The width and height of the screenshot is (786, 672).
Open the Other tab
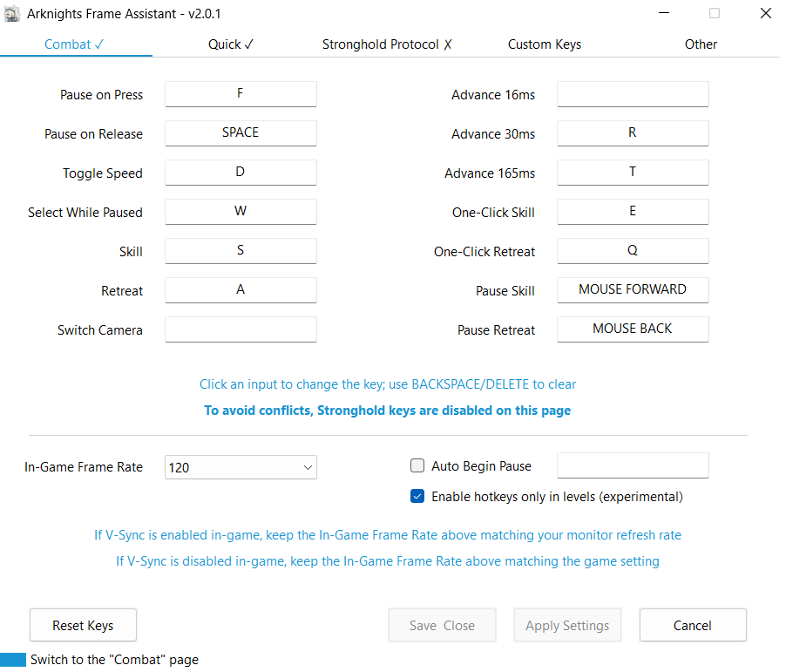(701, 44)
